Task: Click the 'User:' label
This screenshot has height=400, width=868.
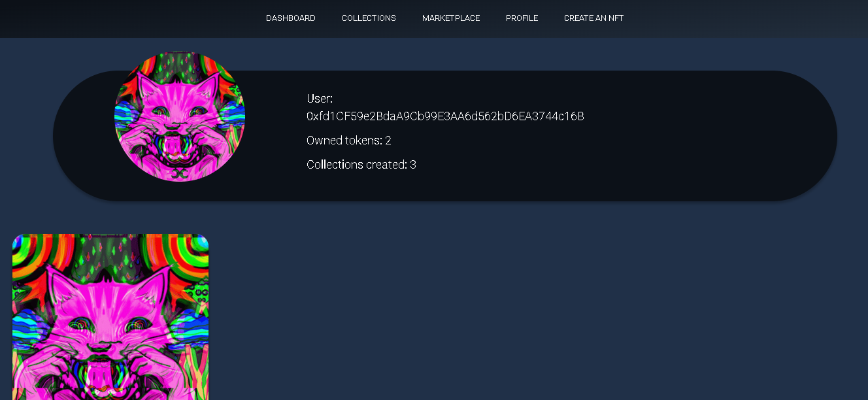Action: coord(320,99)
